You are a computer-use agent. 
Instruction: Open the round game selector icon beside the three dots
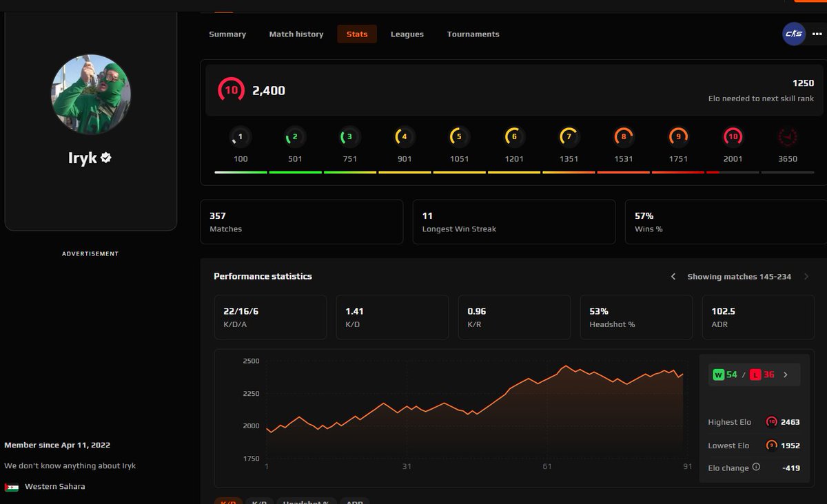point(794,34)
